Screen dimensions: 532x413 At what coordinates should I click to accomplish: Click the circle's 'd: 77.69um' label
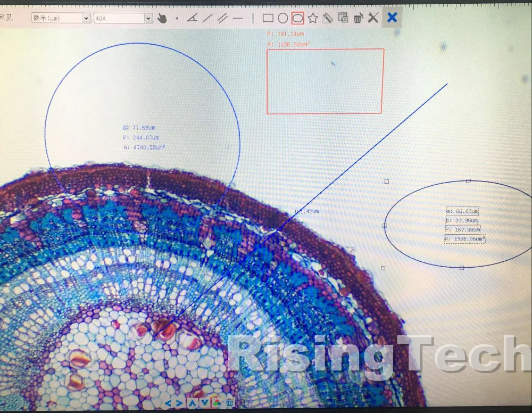(x=139, y=128)
